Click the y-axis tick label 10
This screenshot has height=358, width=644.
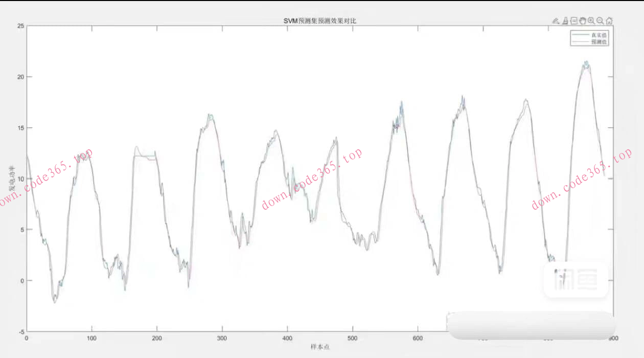tap(20, 178)
